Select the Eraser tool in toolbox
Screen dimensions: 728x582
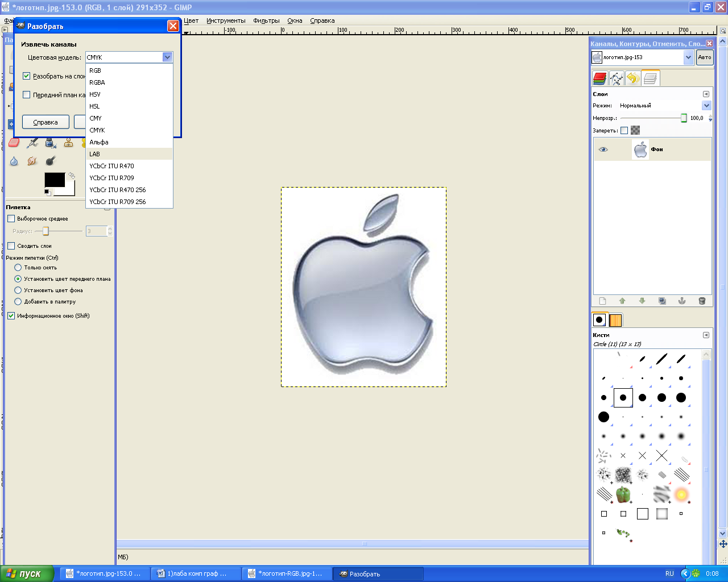[x=14, y=143]
